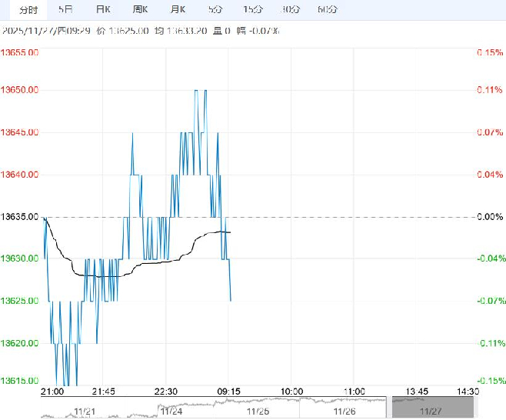Click the 22:30 time axis label
Image resolution: width=506 pixels, height=420 pixels.
click(167, 392)
